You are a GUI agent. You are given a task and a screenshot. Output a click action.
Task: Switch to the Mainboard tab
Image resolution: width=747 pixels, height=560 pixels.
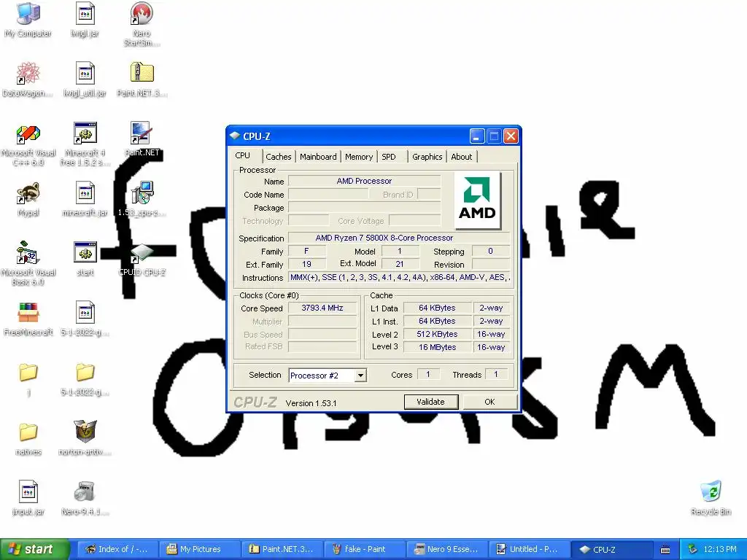coord(318,157)
